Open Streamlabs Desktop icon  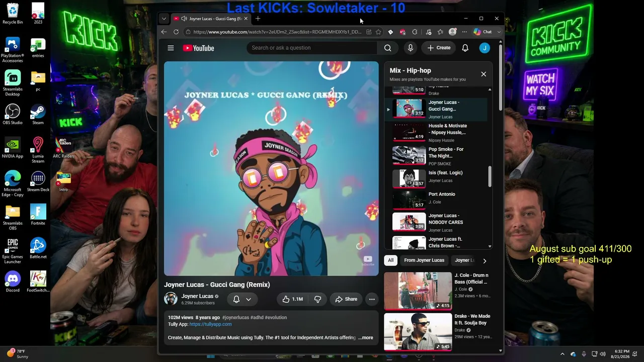point(13,83)
